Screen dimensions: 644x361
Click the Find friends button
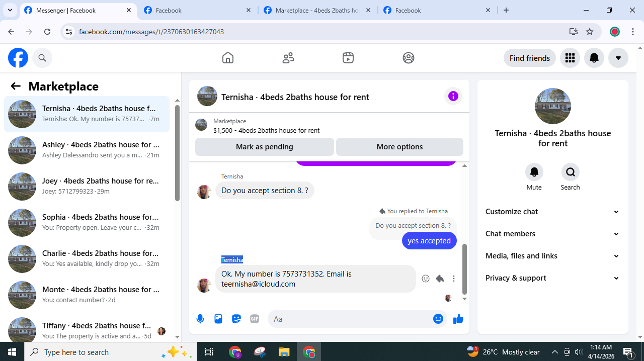(530, 58)
